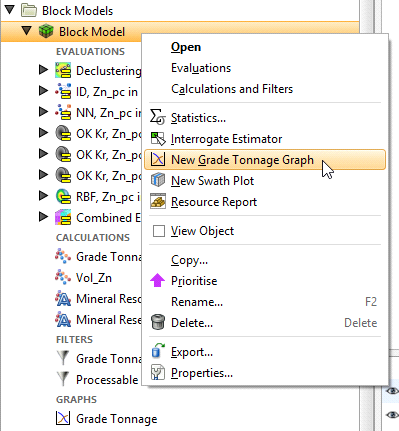Viewport: 399px width, 431px height.
Task: Select Export... menu entry
Action: pos(265,352)
